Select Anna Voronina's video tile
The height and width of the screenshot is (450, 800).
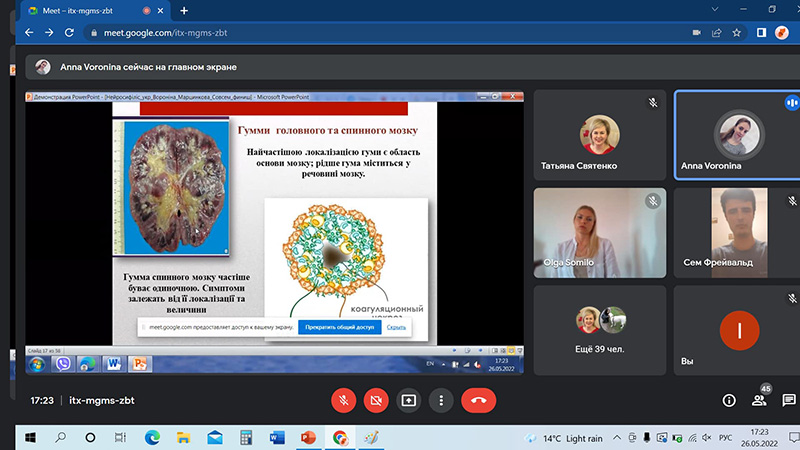(x=736, y=135)
